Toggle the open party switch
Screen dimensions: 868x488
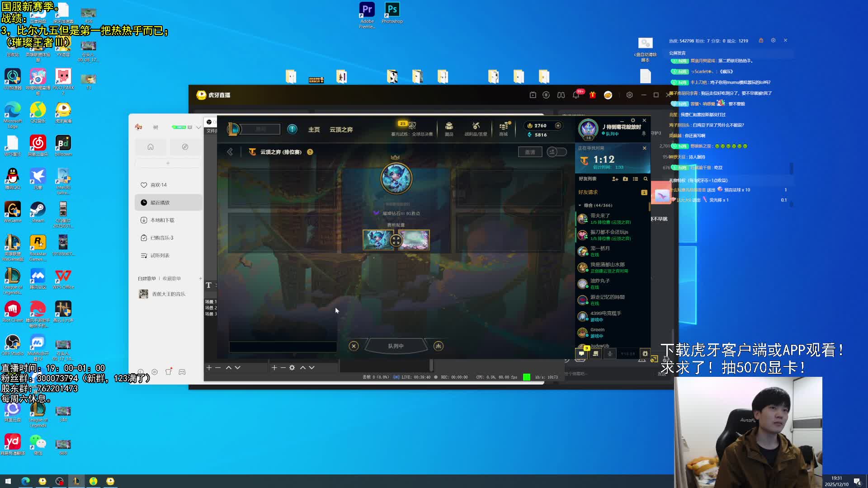(x=557, y=152)
